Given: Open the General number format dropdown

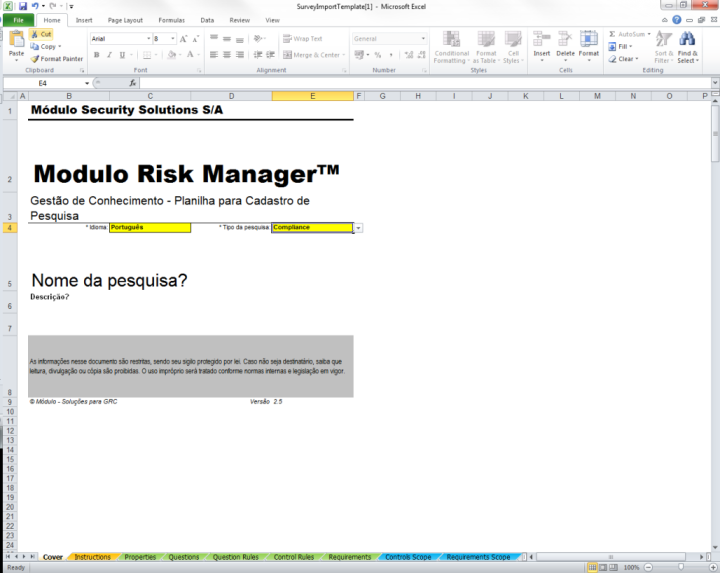Looking at the screenshot, I should [x=423, y=39].
